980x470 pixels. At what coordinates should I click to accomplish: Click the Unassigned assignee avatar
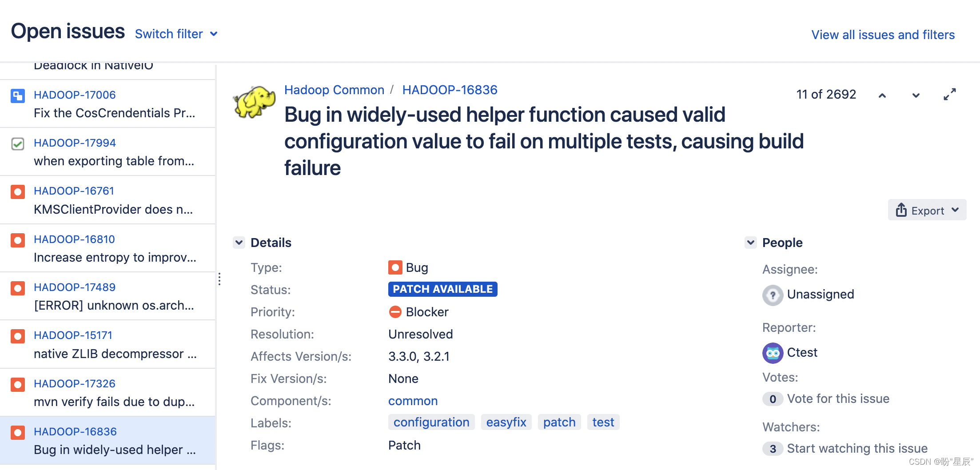pyautogui.click(x=773, y=295)
